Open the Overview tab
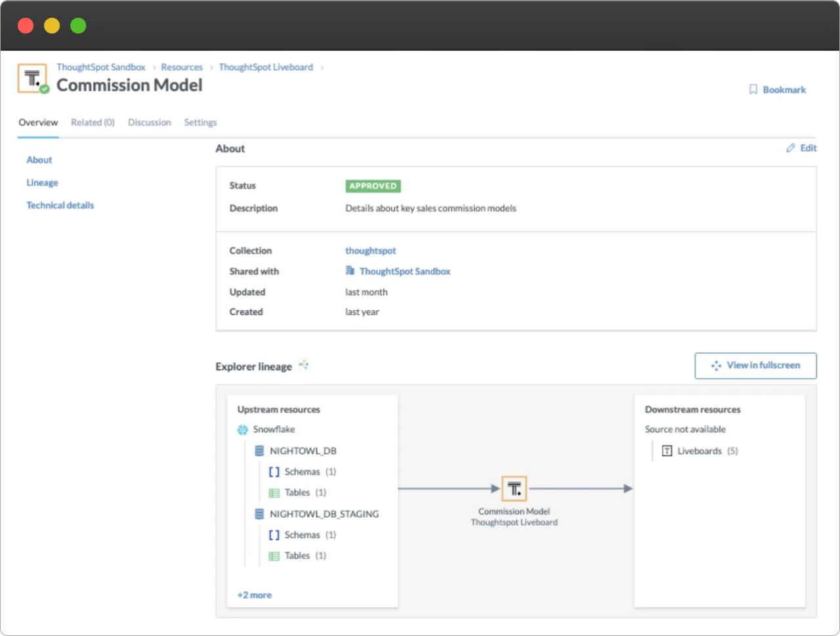 38,123
